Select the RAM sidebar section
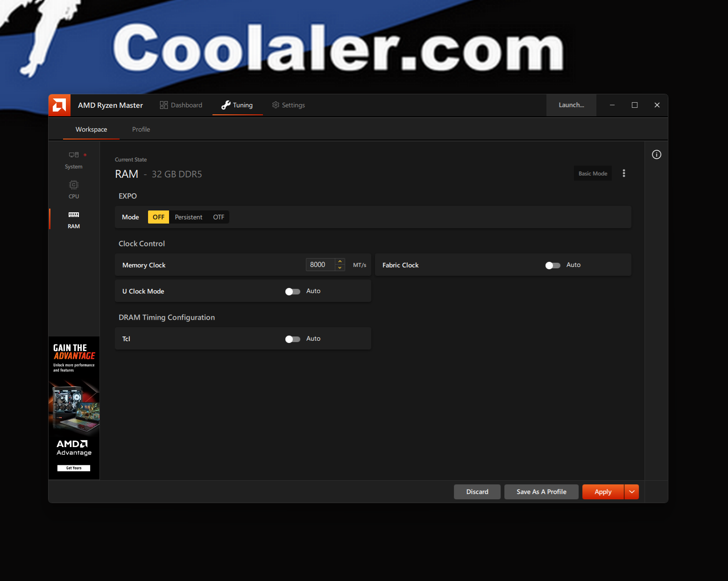 pos(74,220)
